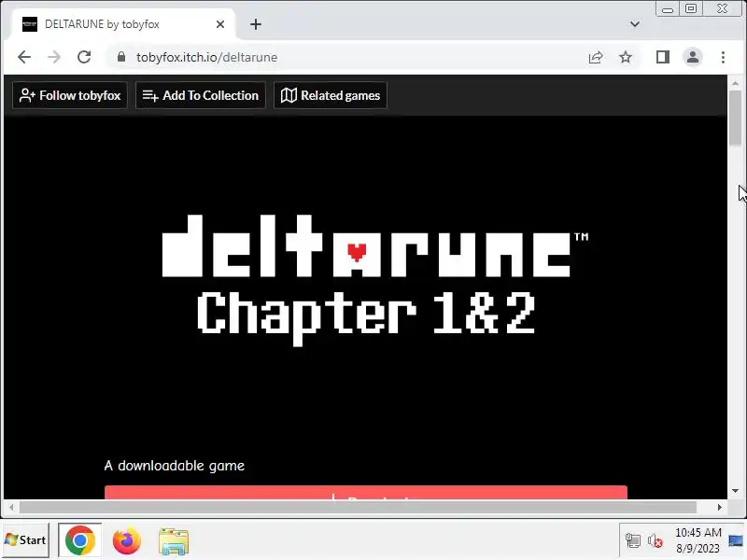Click the address bar URL
The image size is (747, 560).
tap(206, 57)
